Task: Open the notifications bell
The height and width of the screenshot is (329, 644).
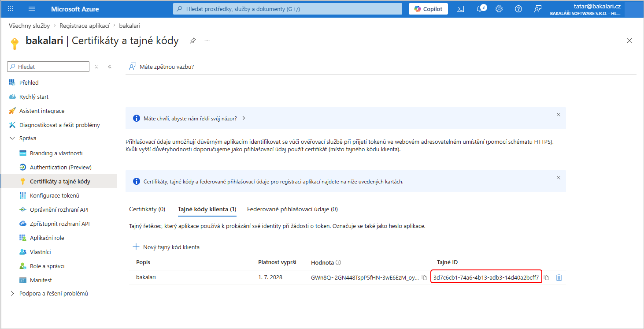Action: 480,9
